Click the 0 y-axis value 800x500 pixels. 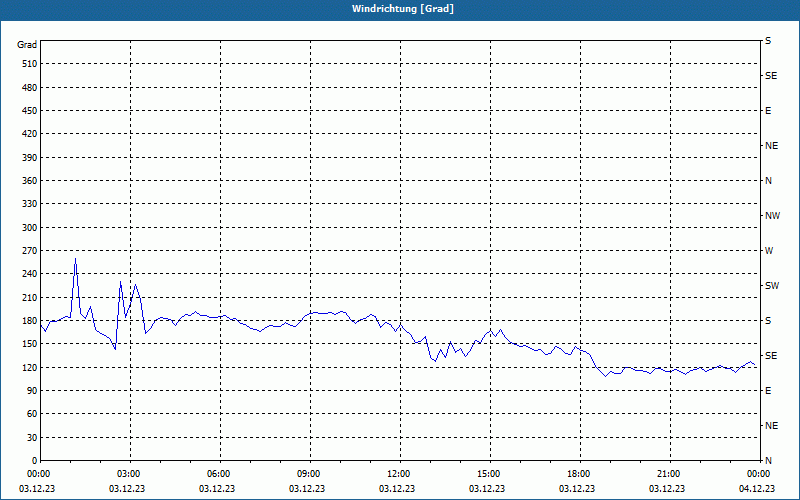(34, 461)
